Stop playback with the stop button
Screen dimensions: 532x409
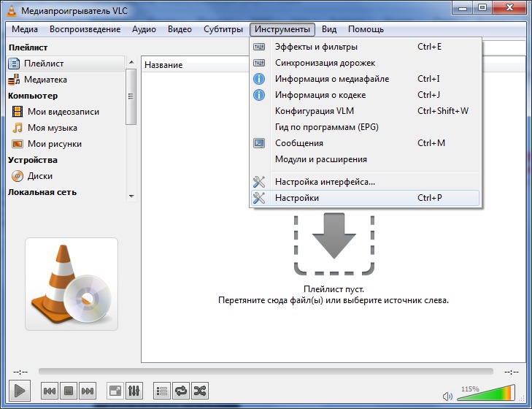[69, 391]
